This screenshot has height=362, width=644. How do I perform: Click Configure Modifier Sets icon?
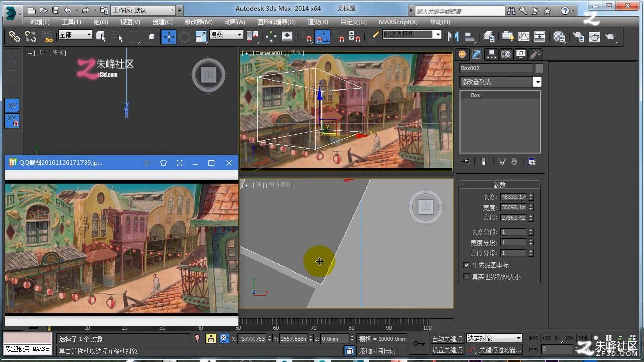[532, 161]
